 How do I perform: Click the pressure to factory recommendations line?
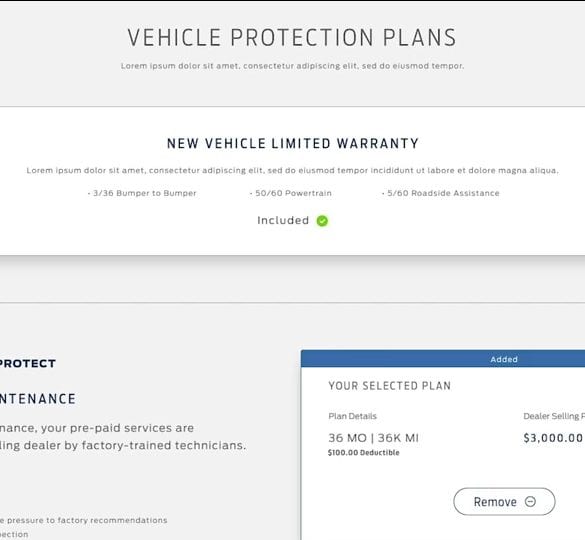tap(84, 520)
